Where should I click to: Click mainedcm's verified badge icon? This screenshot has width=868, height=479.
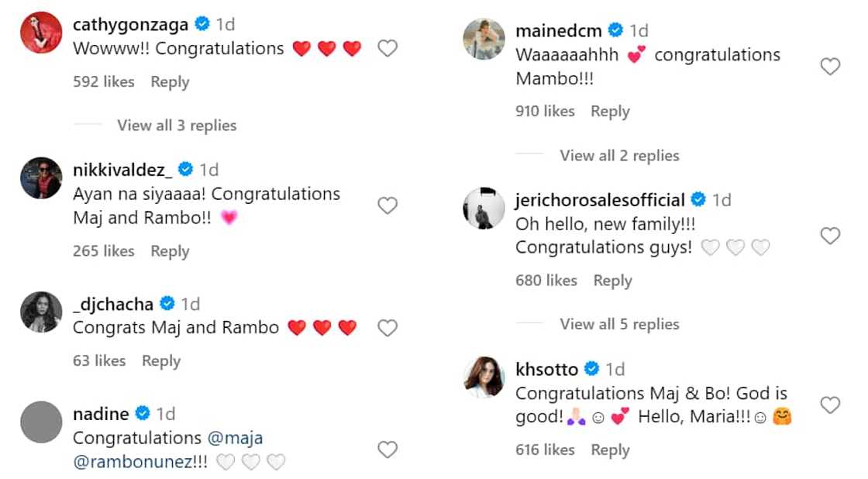coord(615,31)
